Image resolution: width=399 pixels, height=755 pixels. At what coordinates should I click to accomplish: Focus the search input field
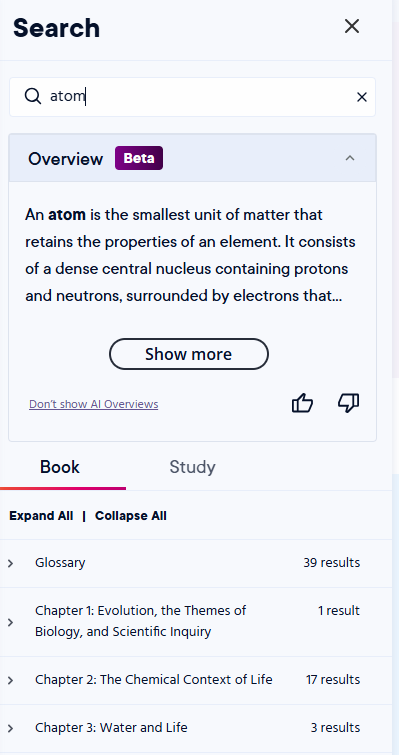(193, 97)
